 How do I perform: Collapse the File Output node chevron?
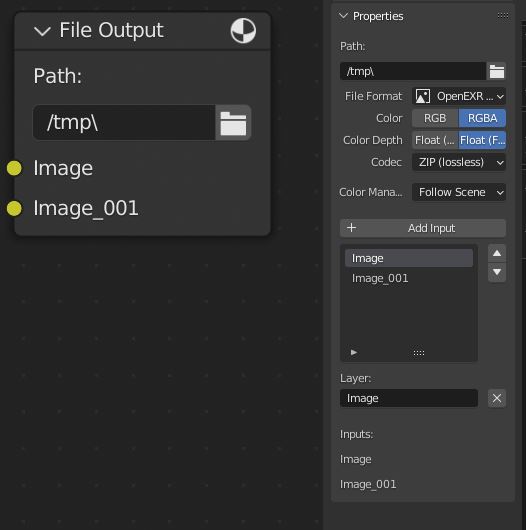(42, 31)
